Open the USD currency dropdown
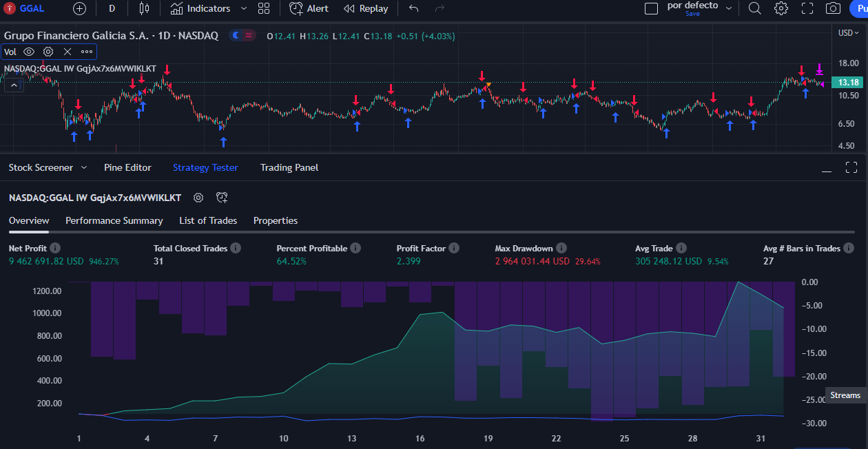 (848, 32)
